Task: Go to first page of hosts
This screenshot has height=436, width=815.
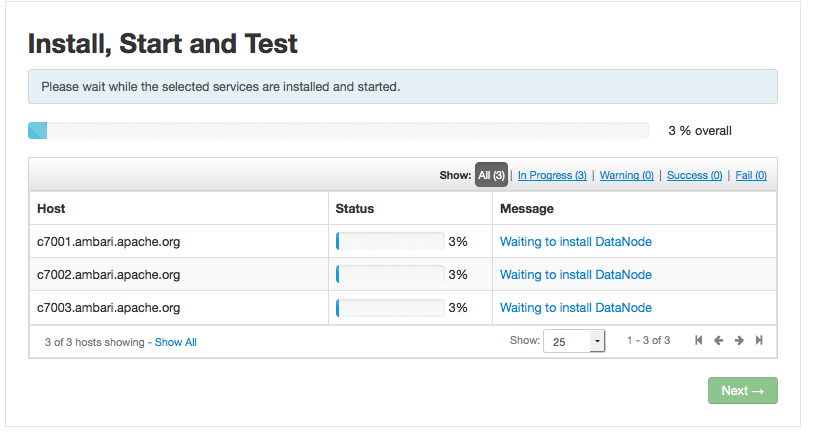Action: (699, 340)
